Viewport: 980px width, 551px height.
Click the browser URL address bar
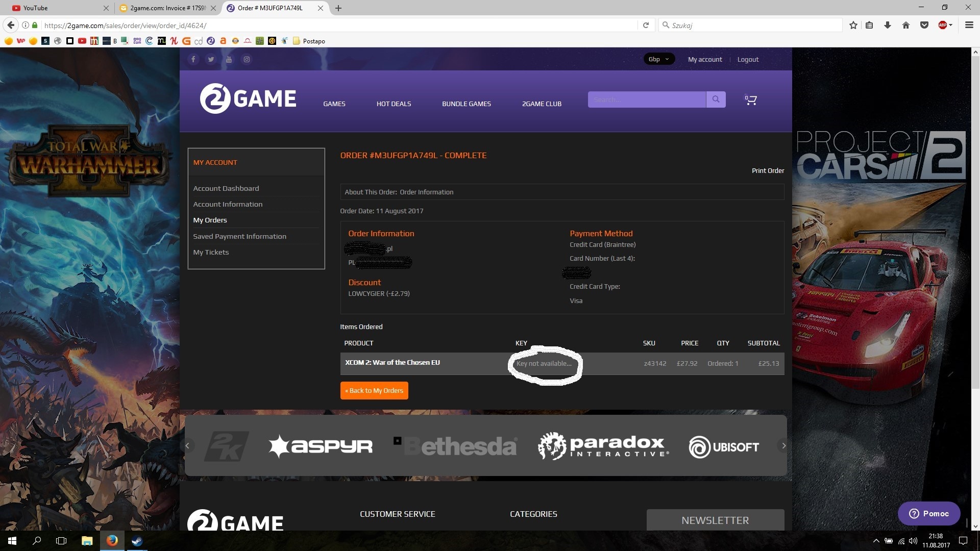(x=337, y=25)
